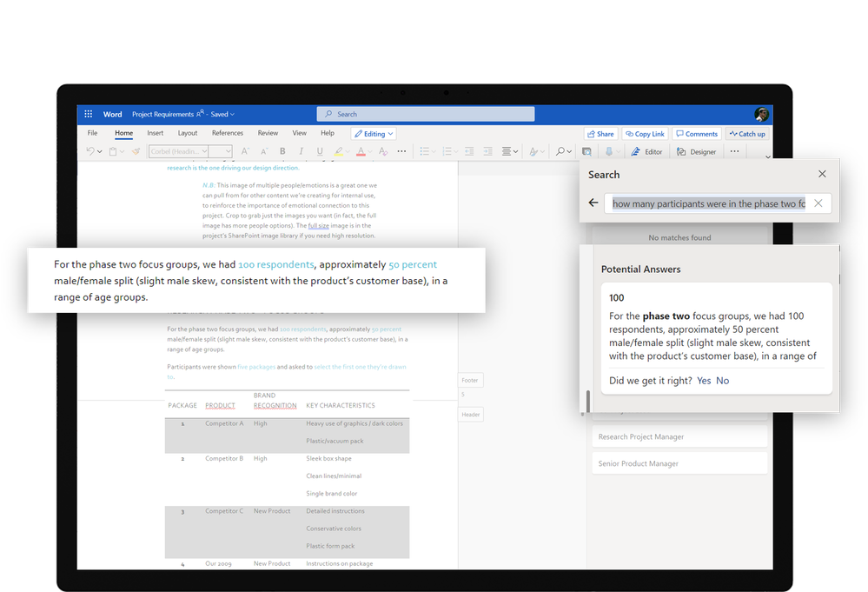This screenshot has width=868, height=592.
Task: Click the Styles icon
Action: (533, 151)
